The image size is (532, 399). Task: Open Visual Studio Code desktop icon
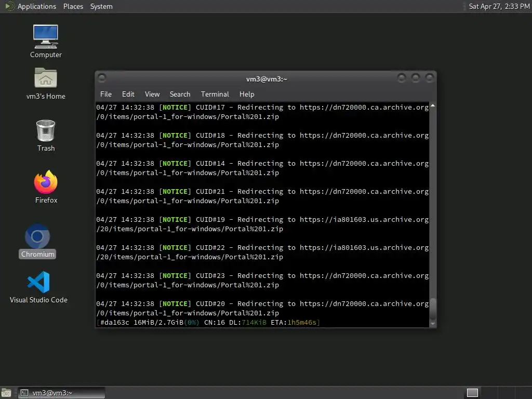click(x=38, y=287)
